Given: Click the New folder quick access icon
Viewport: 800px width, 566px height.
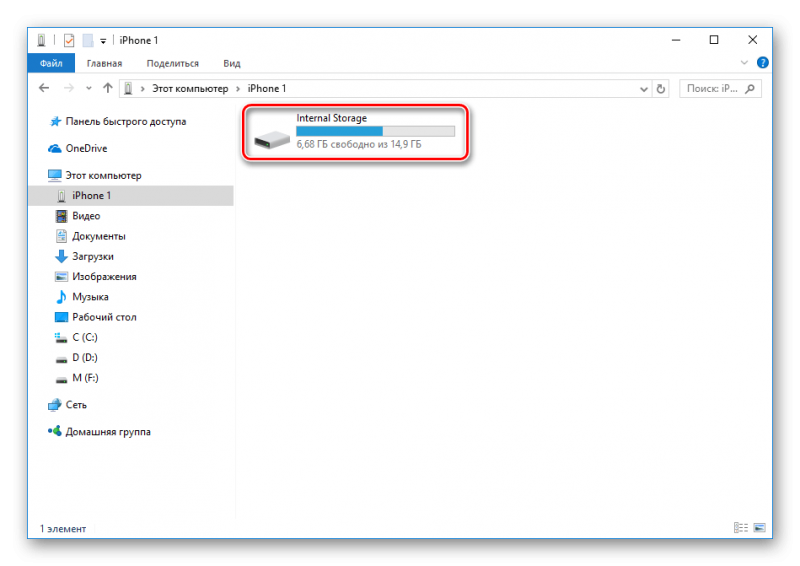Looking at the screenshot, I should [88, 40].
